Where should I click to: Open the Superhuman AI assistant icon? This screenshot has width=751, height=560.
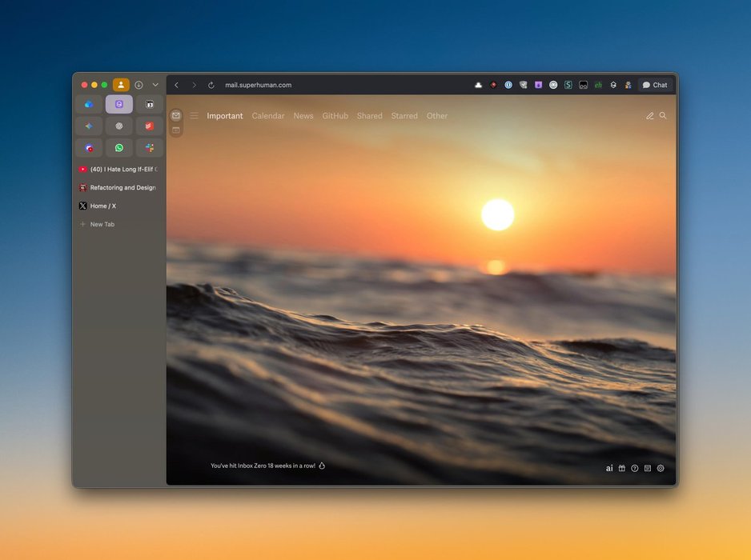pyautogui.click(x=609, y=469)
